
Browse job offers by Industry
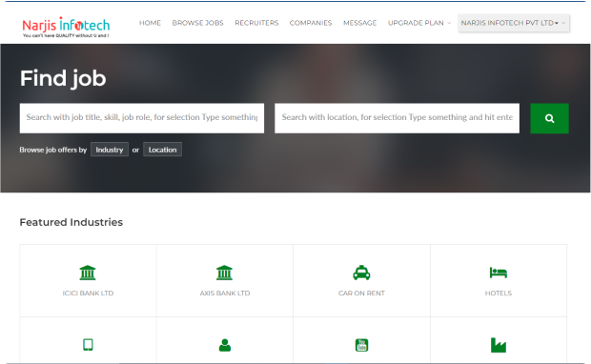pos(110,150)
